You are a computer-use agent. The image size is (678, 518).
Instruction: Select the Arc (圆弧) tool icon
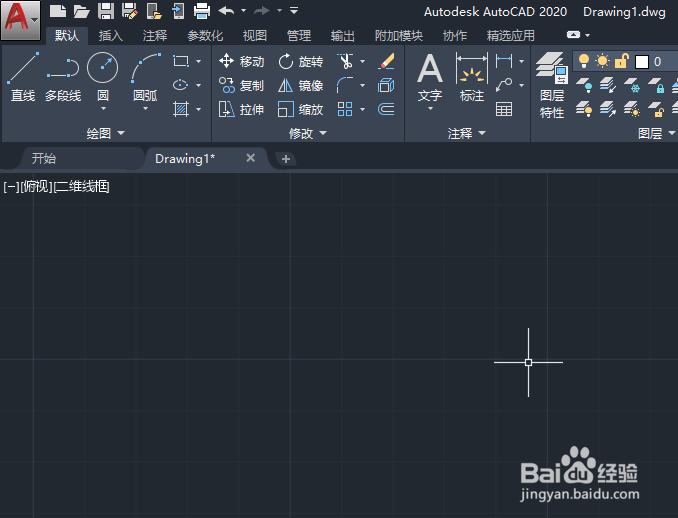[146, 67]
